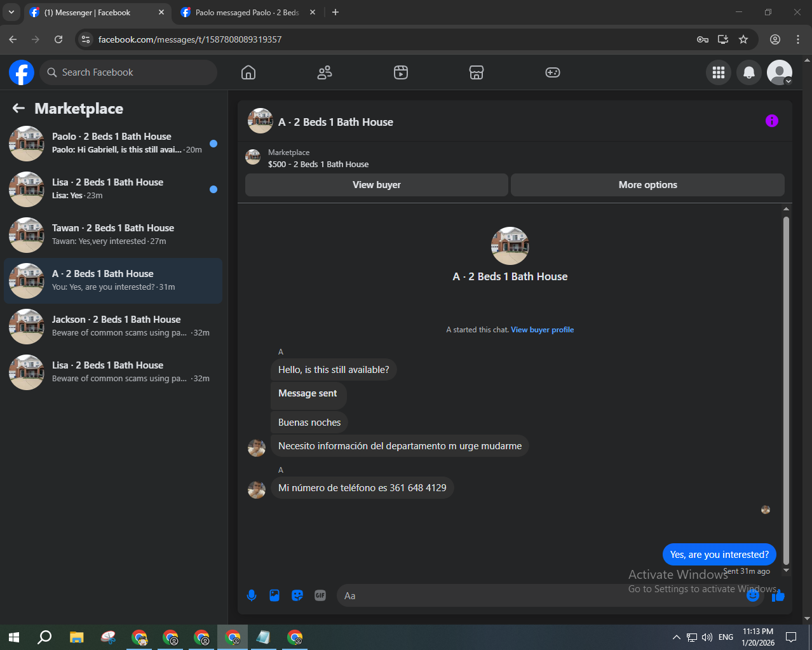Open Jackson's 2 Beds 1 Bath House chat

(113, 327)
